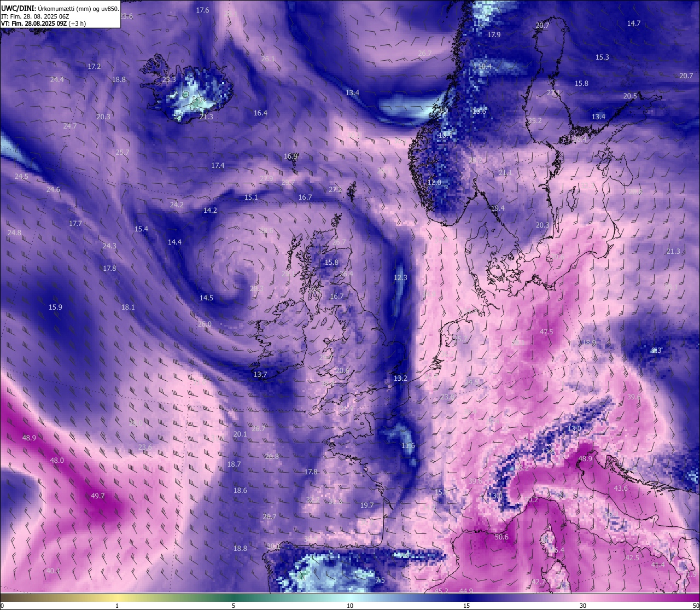Viewport: 700px width, 610px height.
Task: Click the 25.7 value on the map
Action: point(122,153)
